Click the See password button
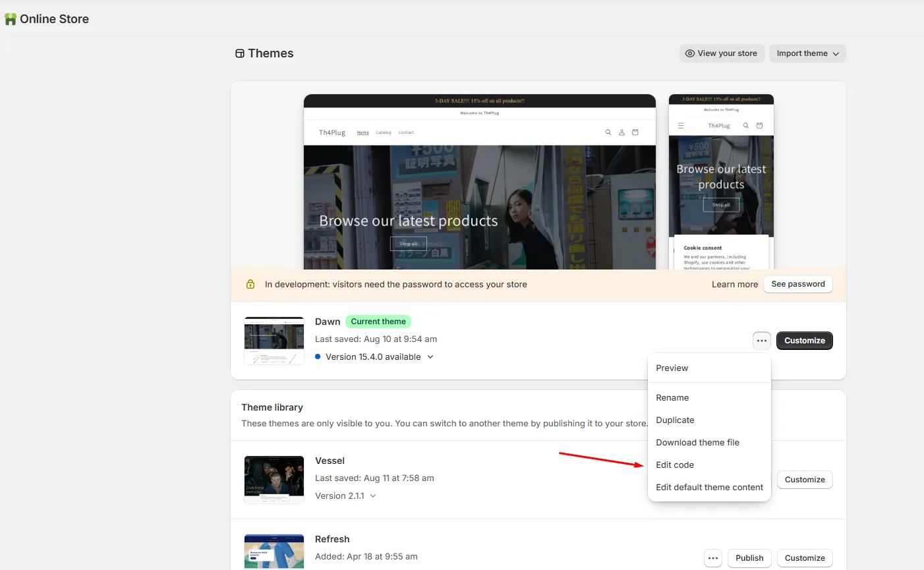924x570 pixels. (798, 284)
